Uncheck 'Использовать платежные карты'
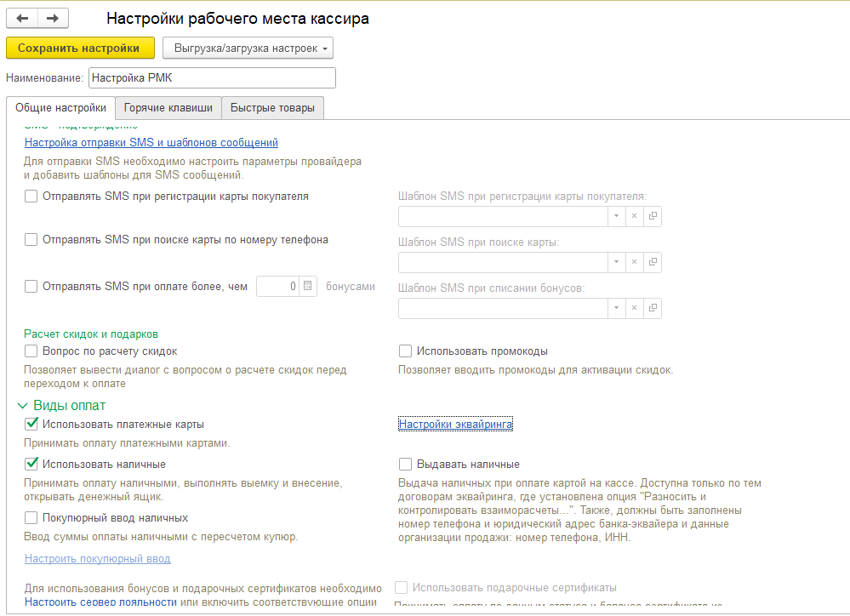 [x=31, y=424]
